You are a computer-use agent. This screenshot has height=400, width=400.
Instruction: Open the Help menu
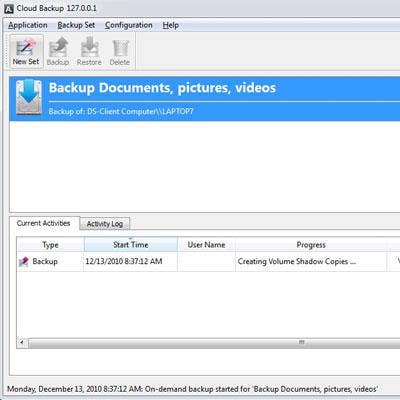[x=171, y=25]
